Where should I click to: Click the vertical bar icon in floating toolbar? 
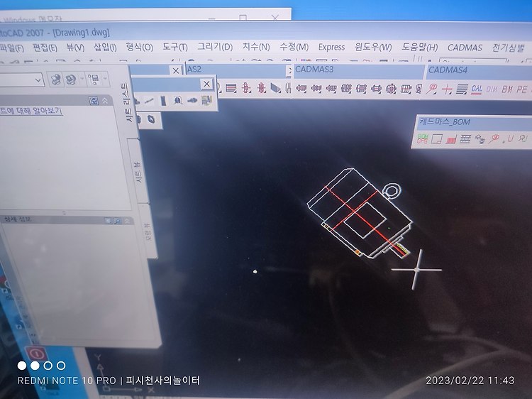164,101
